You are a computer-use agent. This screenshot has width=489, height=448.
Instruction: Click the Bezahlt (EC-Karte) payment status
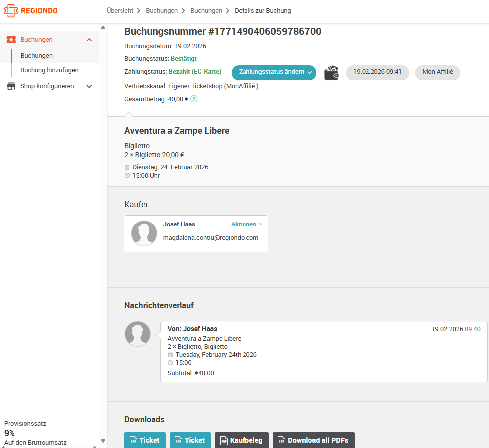(x=195, y=71)
